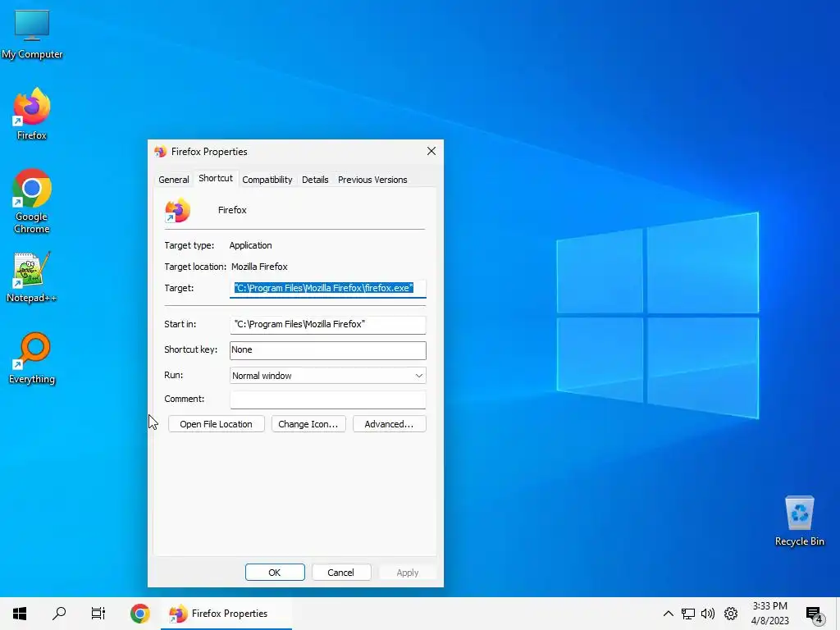Close the Firefox Properties dialog

coord(431,152)
